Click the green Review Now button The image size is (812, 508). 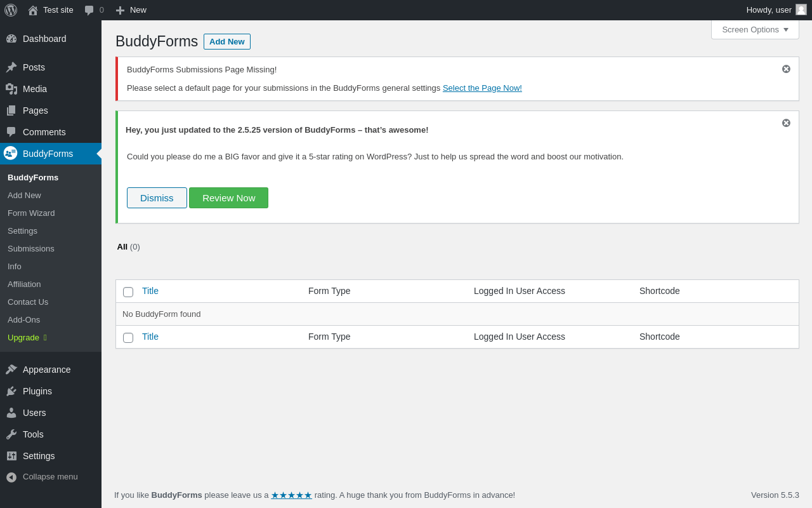pos(228,197)
